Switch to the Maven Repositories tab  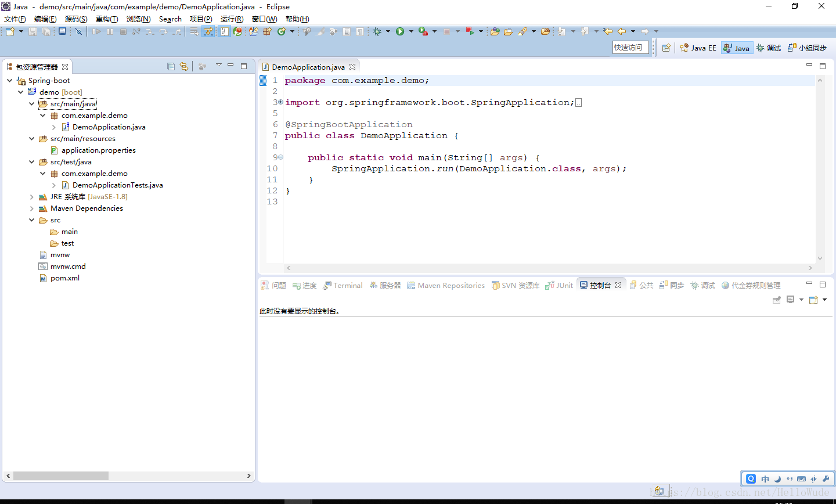(446, 285)
